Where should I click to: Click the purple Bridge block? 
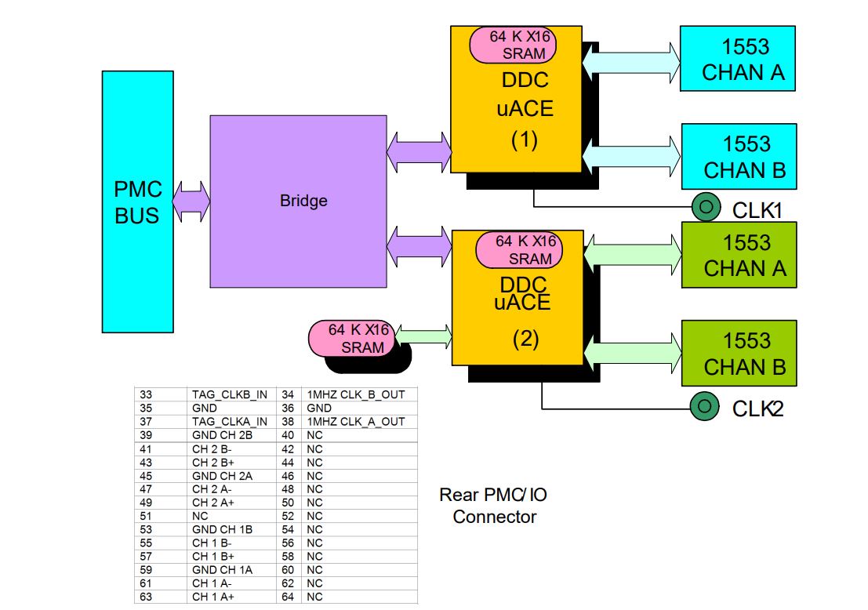[298, 201]
